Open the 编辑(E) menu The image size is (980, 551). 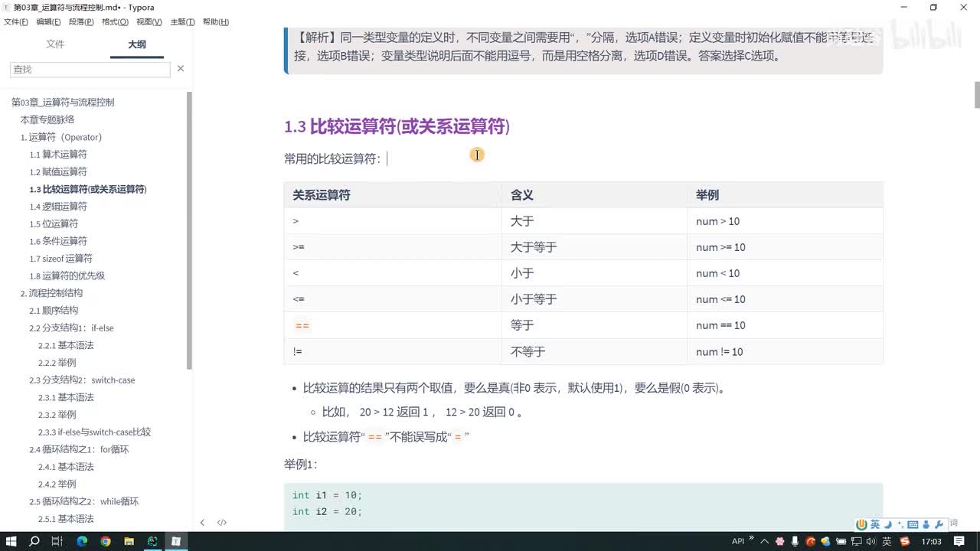click(x=48, y=21)
